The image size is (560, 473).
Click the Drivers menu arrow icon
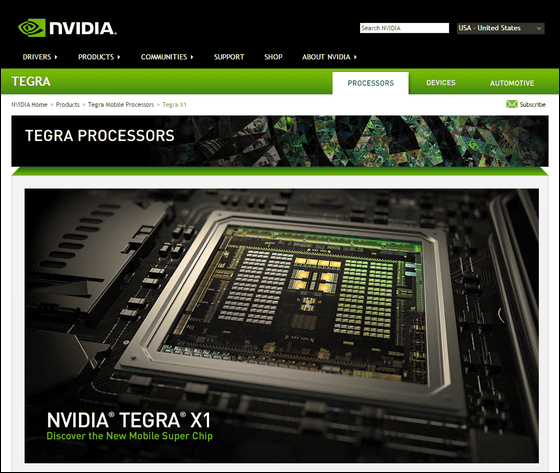tap(56, 57)
